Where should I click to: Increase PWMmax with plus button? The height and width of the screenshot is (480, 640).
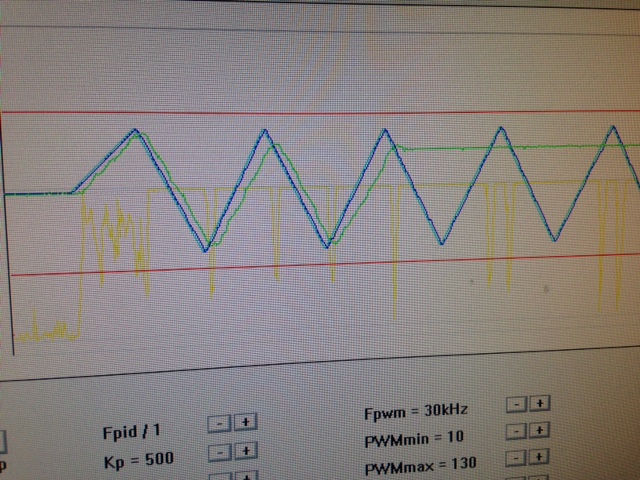click(540, 457)
